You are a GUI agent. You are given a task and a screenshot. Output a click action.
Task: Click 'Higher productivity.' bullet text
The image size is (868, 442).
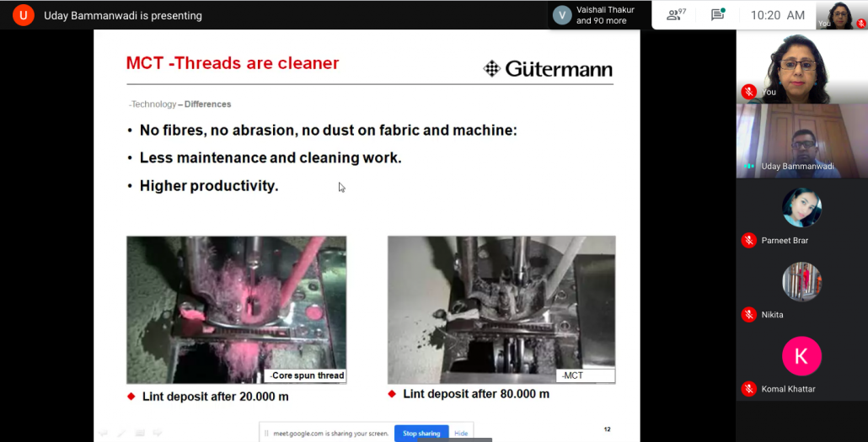tap(209, 186)
